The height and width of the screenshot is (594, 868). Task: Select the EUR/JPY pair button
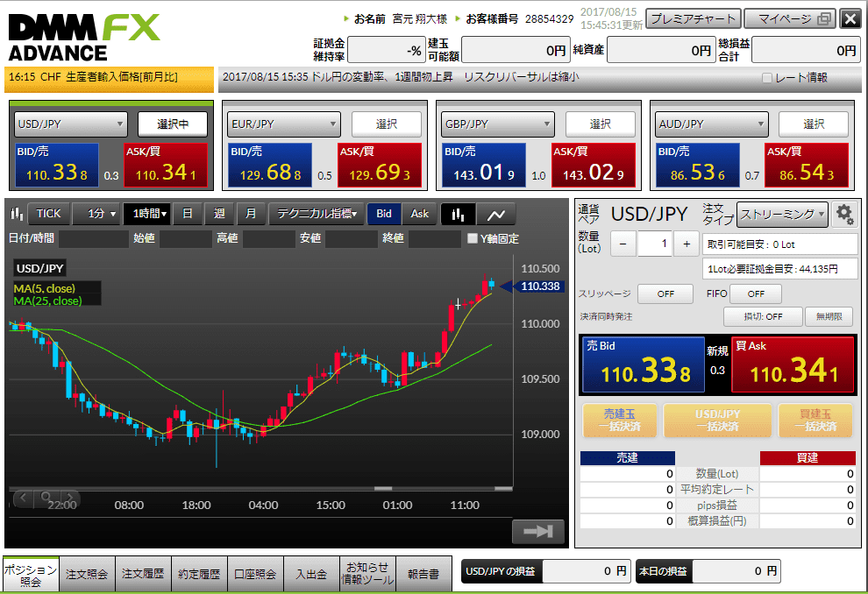click(387, 124)
